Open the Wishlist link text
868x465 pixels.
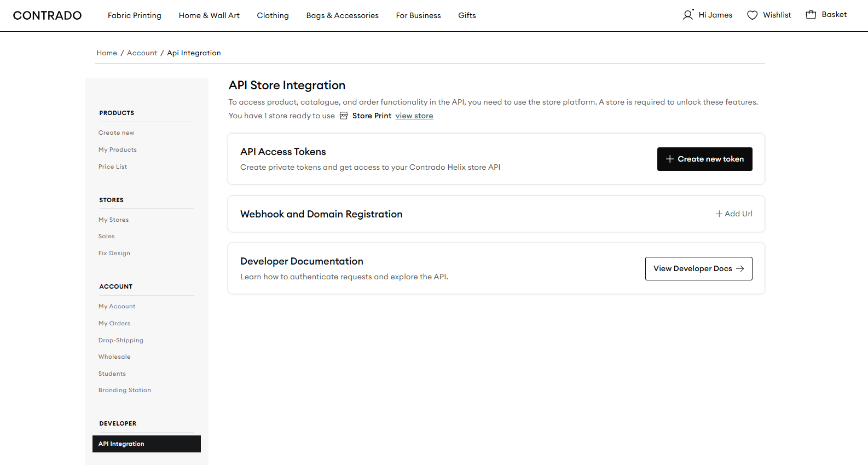click(x=777, y=15)
